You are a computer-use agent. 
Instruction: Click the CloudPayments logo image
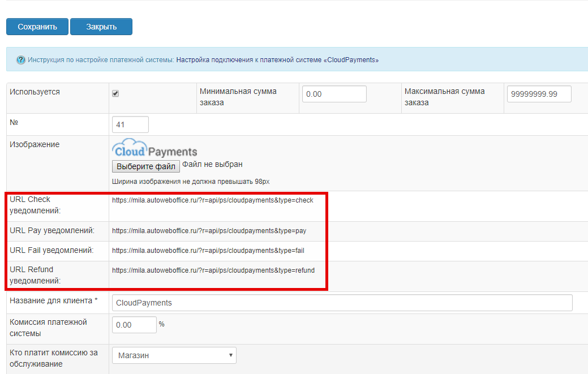(154, 149)
